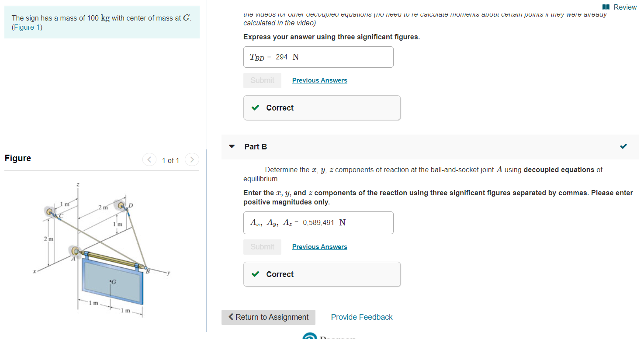Expand the figure navigation showing 1 of 1
Viewport: 644px width, 339px height.
170,160
